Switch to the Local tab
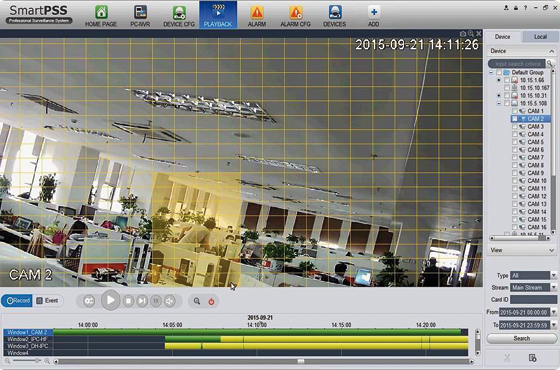Image resolution: width=560 pixels, height=370 pixels. (x=540, y=37)
